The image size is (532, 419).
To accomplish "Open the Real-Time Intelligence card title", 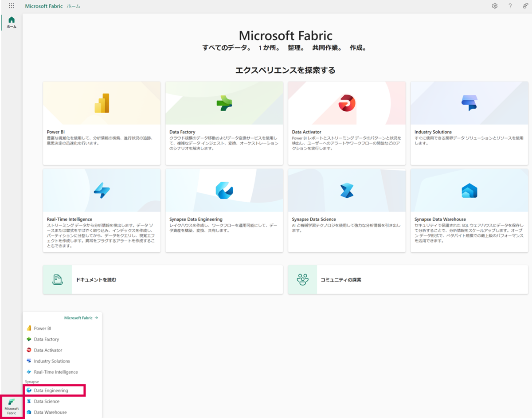I will [x=70, y=219].
